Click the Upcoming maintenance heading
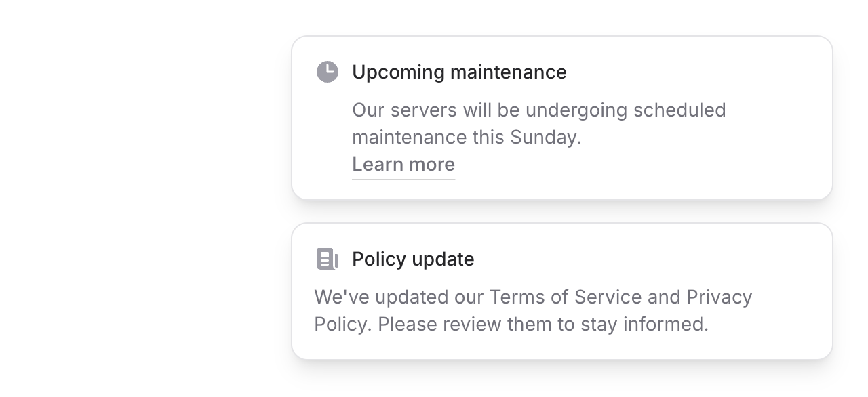The width and height of the screenshot is (868, 397). [x=459, y=72]
